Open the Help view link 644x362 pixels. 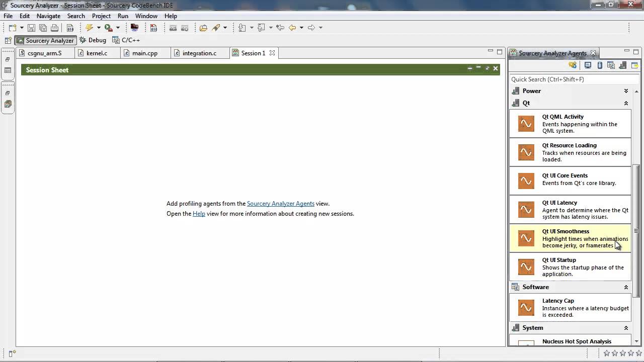(x=199, y=214)
